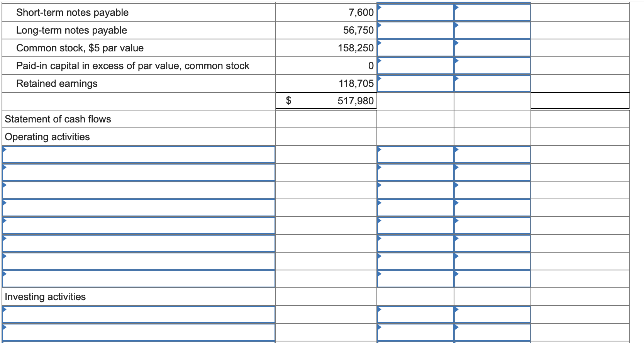
Task: Select second amount cell in seventh Operating activities row
Action: pyautogui.click(x=492, y=261)
